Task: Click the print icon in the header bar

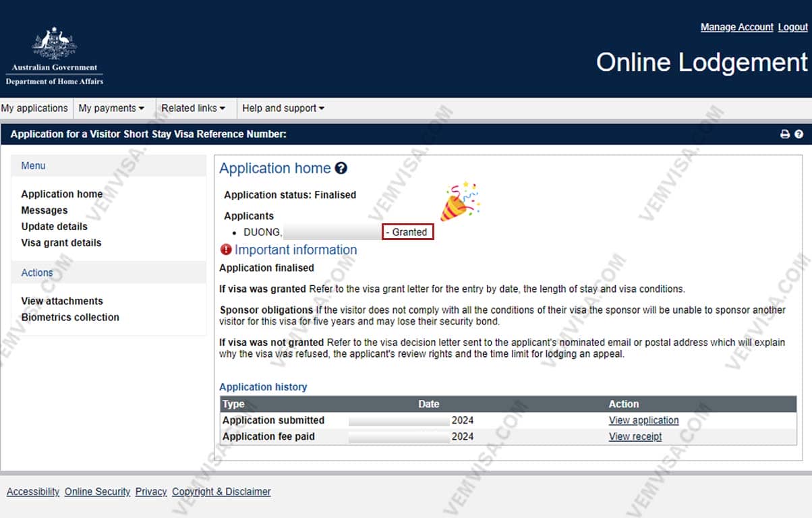Action: [785, 134]
